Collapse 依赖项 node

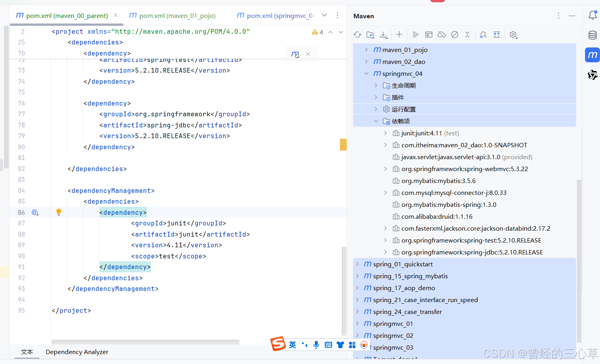pos(376,121)
